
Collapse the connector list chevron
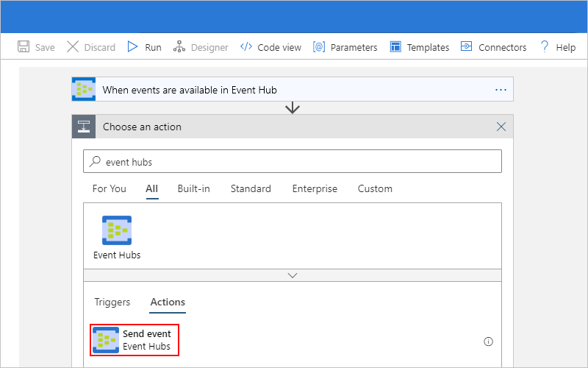pos(293,275)
